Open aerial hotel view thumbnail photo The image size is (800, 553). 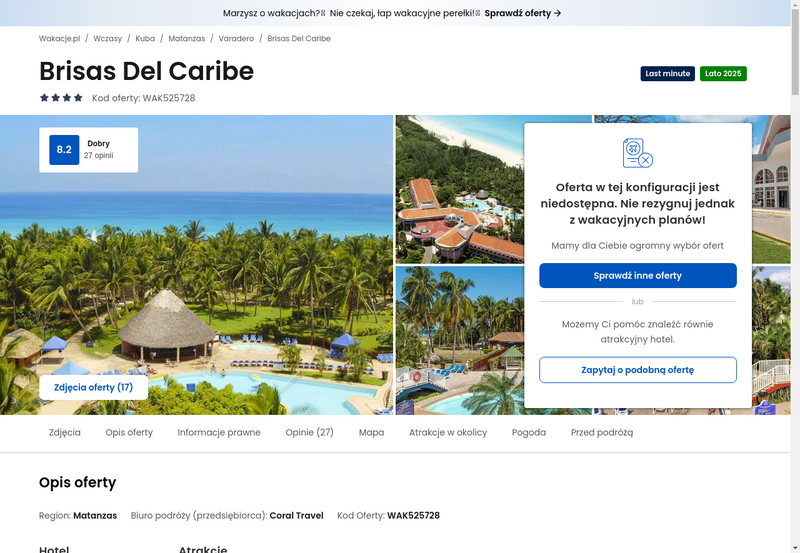460,189
